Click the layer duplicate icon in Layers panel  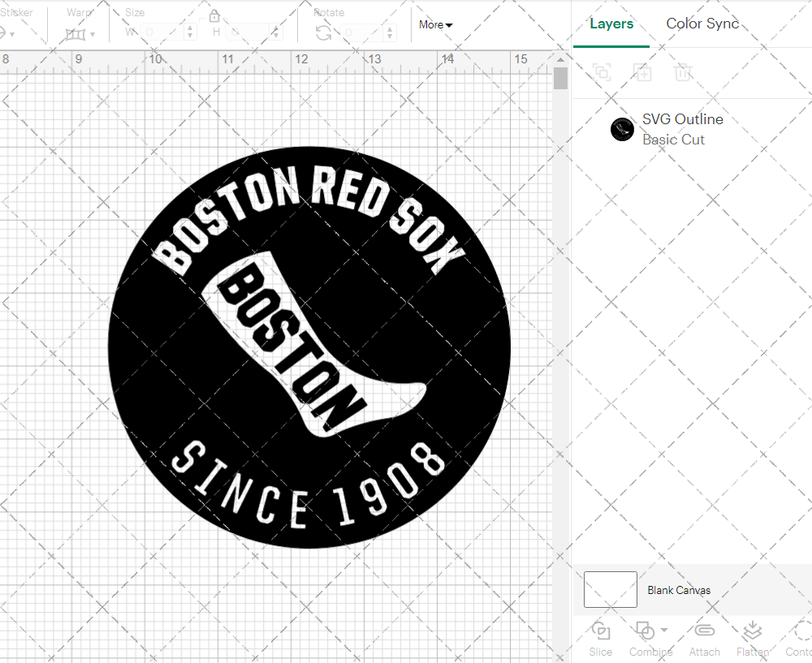coord(642,72)
